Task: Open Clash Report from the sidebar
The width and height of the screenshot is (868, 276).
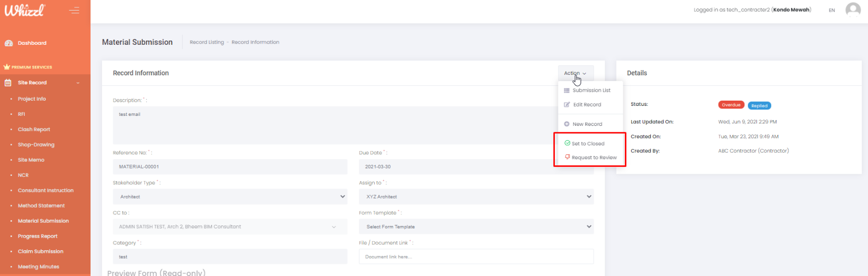Action: [34, 130]
